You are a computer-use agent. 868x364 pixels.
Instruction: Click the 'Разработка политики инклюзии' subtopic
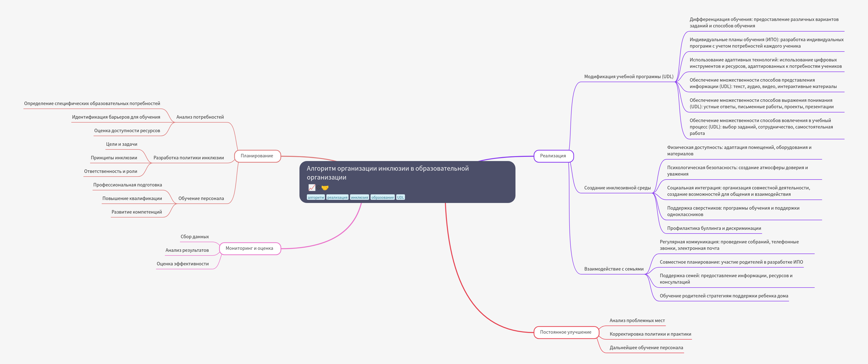click(189, 158)
